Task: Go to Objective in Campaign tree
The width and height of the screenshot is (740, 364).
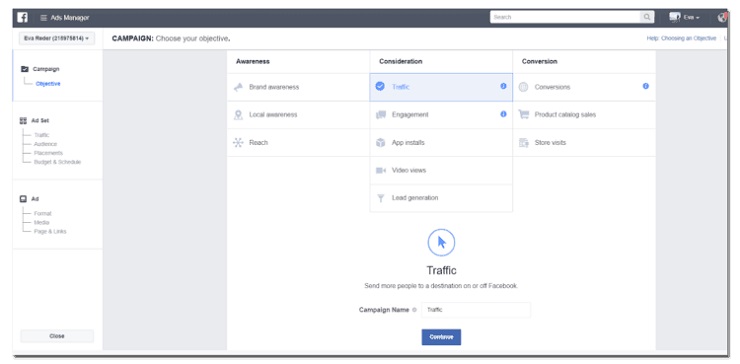Action: (x=48, y=84)
